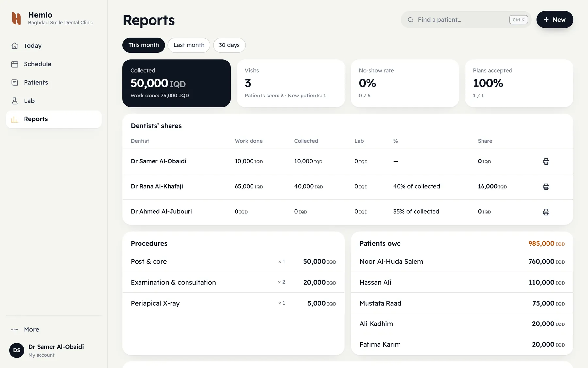
Task: Open the Collected summary card
Action: point(176,83)
